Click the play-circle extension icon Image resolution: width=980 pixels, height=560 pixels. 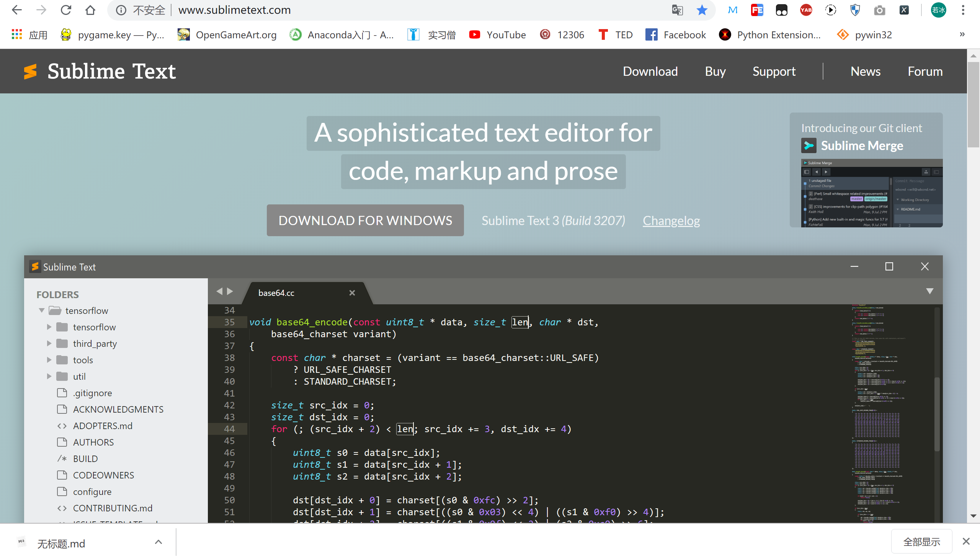tap(831, 10)
